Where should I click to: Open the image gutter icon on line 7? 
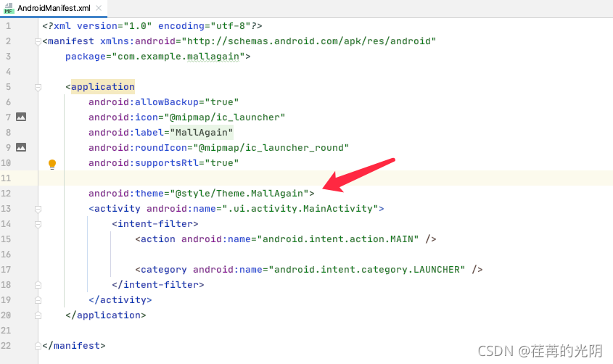(21, 117)
